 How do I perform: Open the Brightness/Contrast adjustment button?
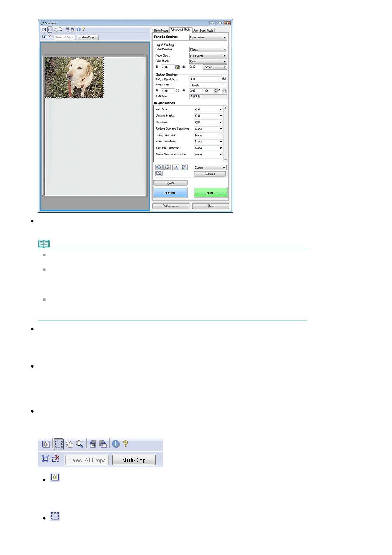tap(167, 167)
